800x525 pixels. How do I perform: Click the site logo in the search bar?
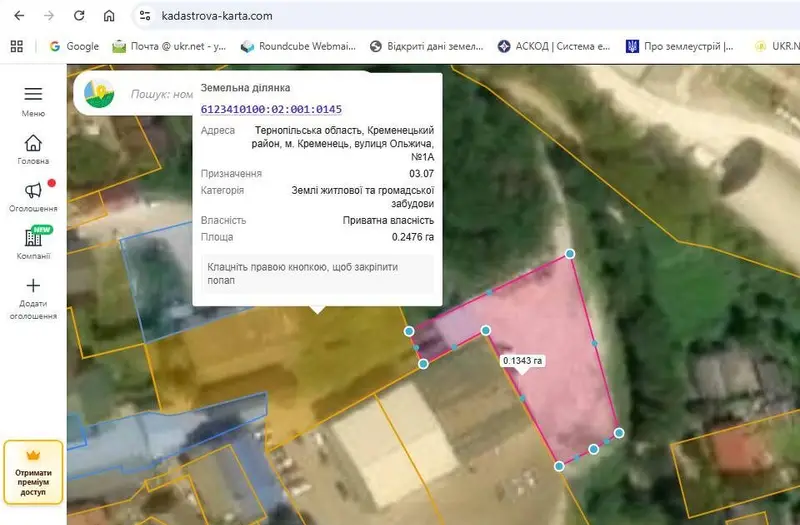99,93
